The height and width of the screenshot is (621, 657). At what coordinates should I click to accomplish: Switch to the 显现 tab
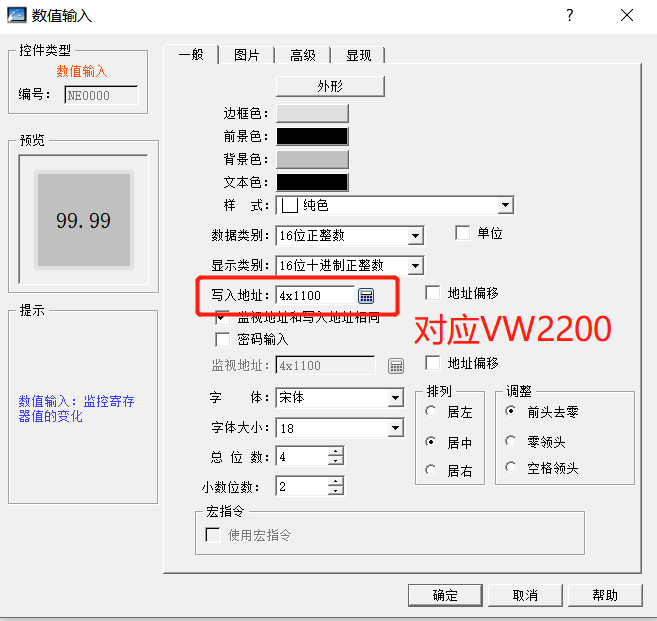click(358, 55)
